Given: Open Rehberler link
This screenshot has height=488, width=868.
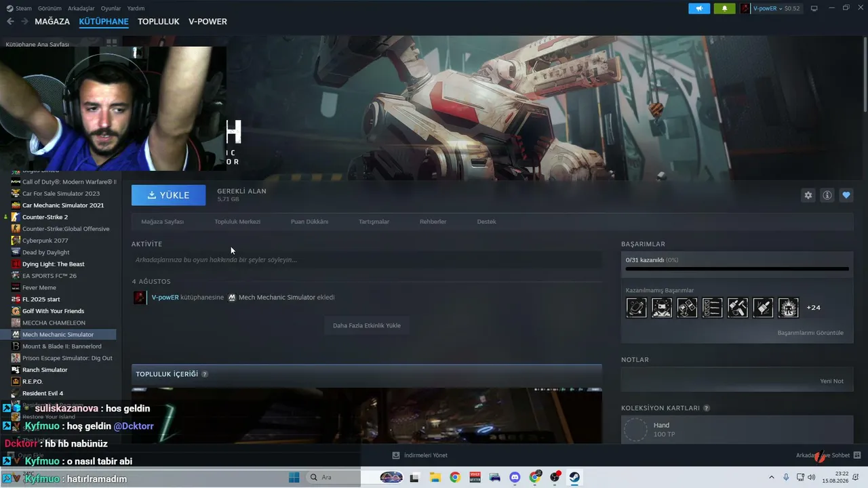Looking at the screenshot, I should 433,222.
